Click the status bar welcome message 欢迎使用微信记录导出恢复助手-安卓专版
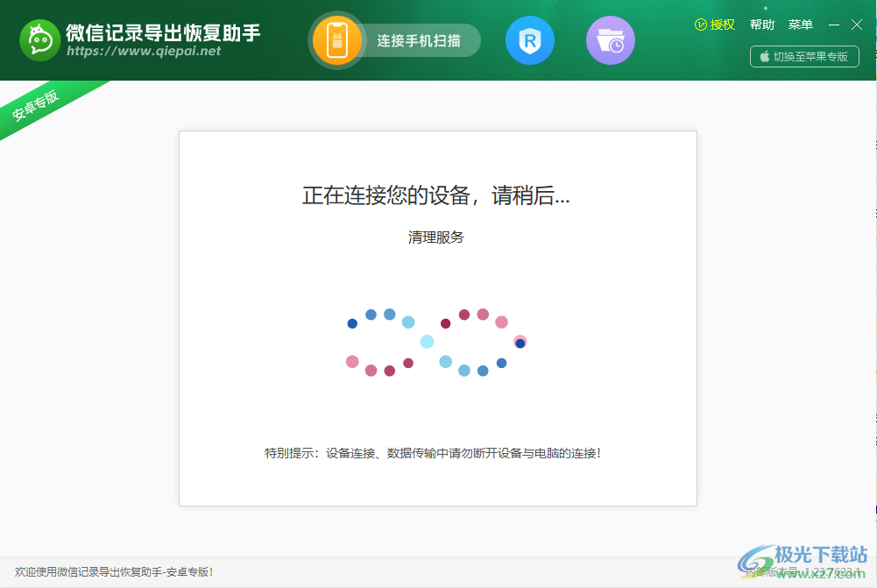Viewport: 877px width, 588px height. point(114,571)
